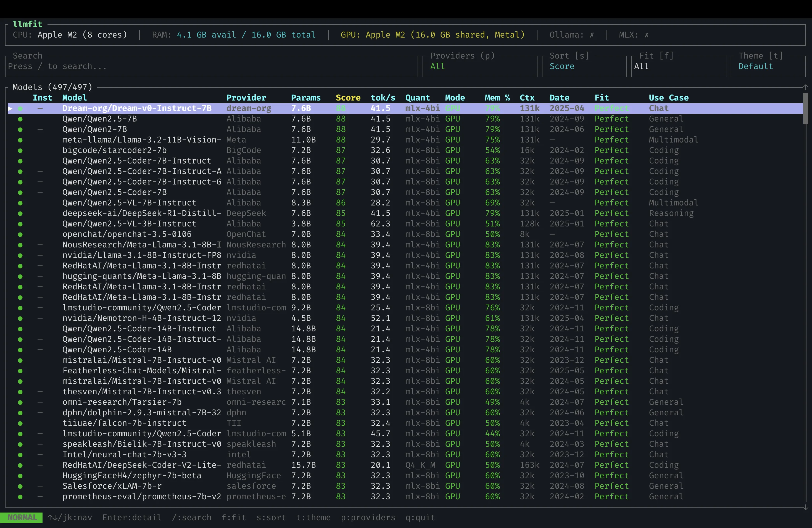The width and height of the screenshot is (812, 528).
Task: Click the Mem % column header
Action: (497, 98)
